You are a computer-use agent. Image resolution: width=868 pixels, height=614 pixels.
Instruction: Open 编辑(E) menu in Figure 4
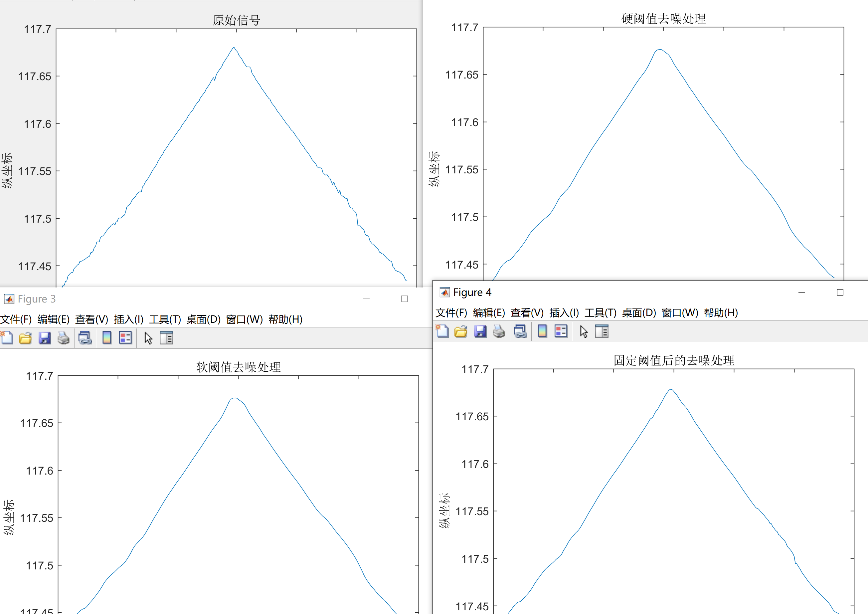(x=489, y=313)
